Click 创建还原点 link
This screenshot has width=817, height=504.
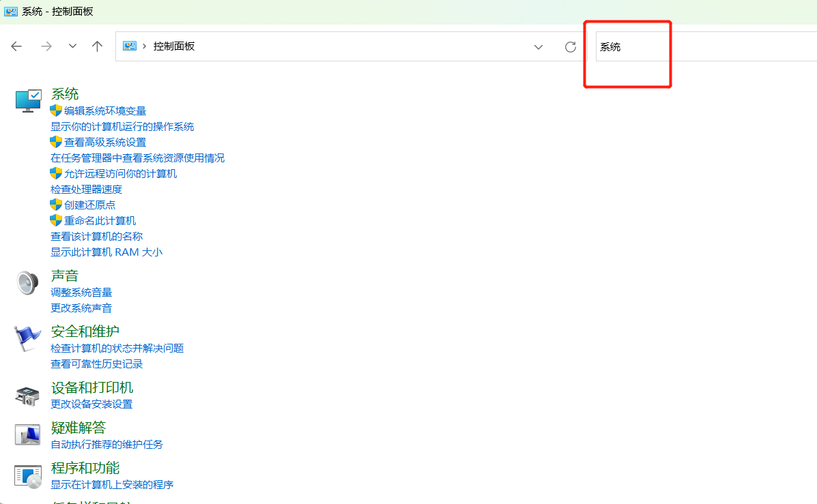click(89, 205)
